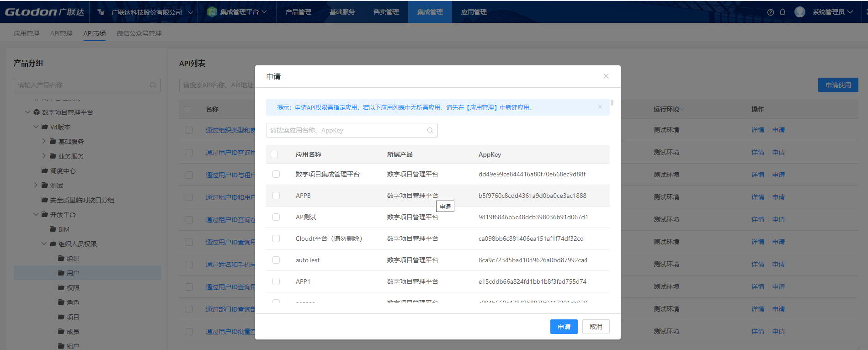Switch to the 产品管理 menu

pyautogui.click(x=298, y=12)
